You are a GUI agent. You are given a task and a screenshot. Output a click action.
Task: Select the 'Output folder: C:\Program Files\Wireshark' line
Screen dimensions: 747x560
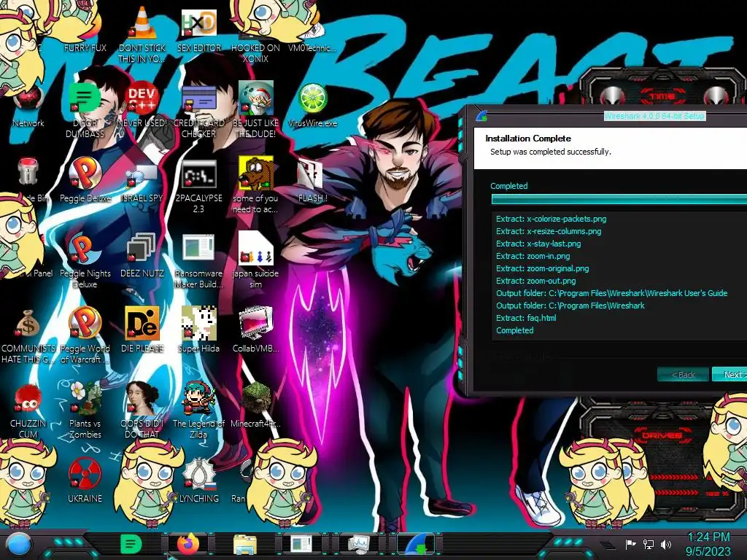click(x=570, y=306)
